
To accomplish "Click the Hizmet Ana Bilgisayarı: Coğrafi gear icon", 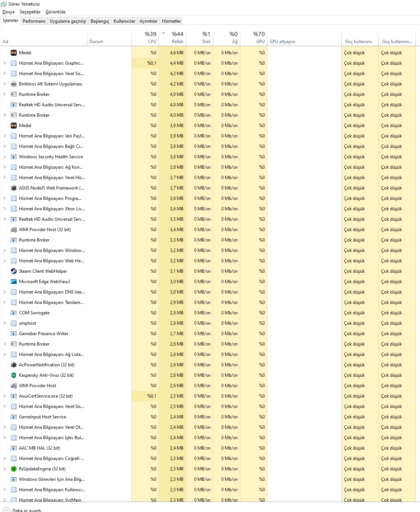I will (14, 458).
